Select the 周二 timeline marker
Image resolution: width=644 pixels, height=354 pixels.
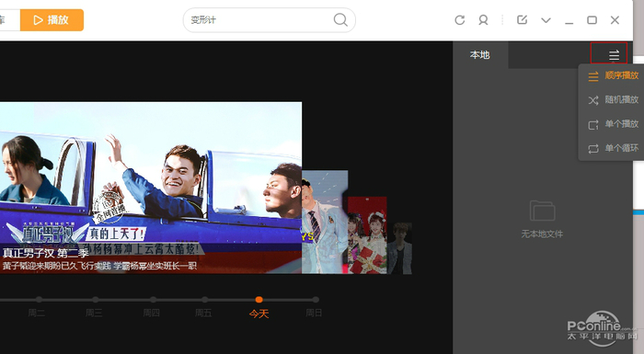[x=39, y=300]
